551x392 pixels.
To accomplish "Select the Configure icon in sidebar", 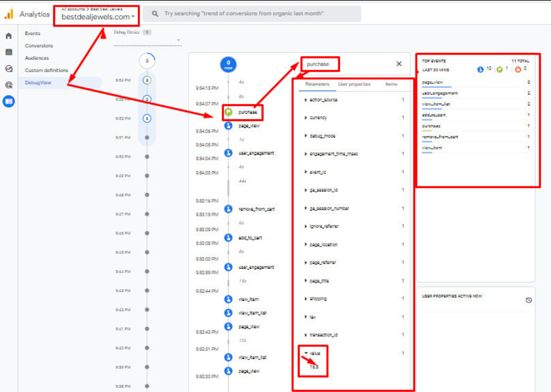I will [8, 101].
